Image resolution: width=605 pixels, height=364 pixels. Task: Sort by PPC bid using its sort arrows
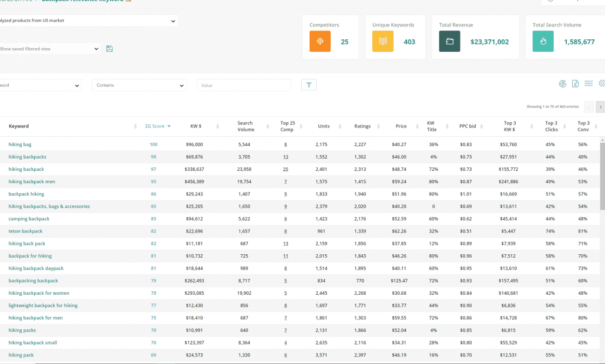481,126
